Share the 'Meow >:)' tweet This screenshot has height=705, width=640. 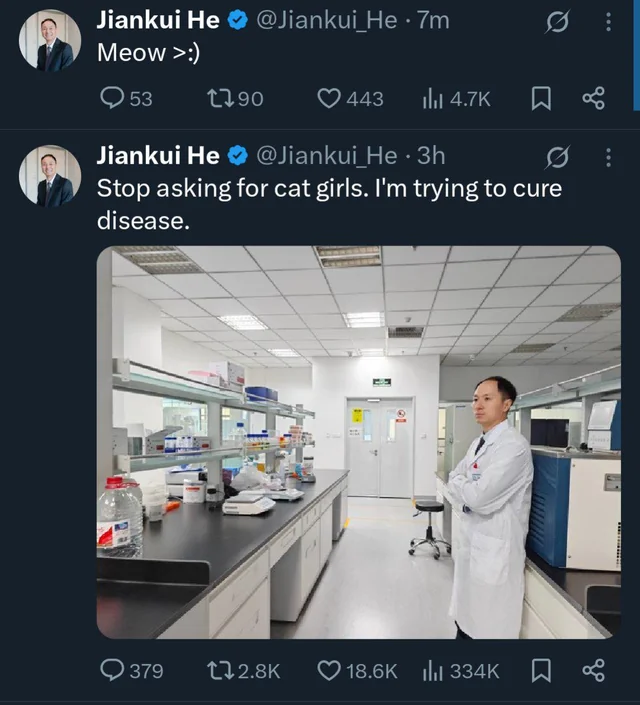pyautogui.click(x=593, y=98)
